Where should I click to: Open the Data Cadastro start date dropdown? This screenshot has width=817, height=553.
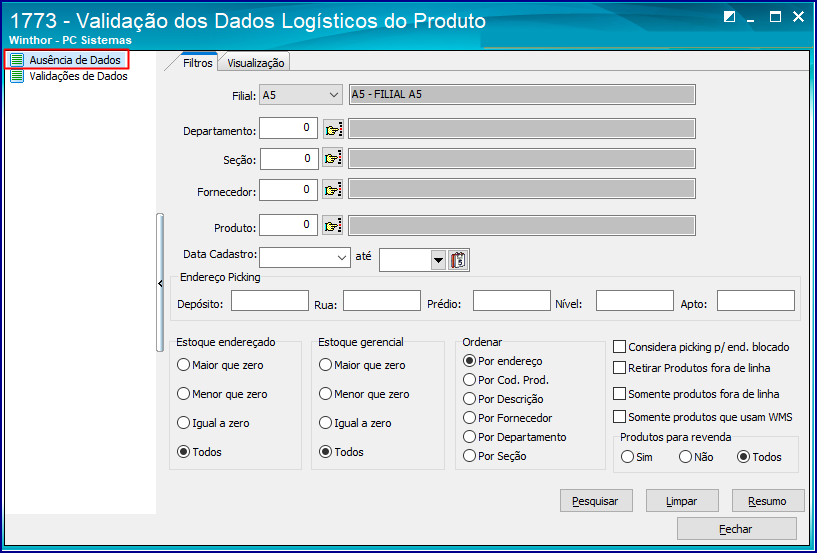click(x=342, y=257)
